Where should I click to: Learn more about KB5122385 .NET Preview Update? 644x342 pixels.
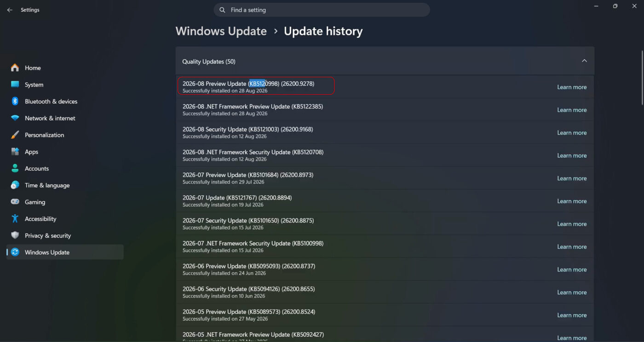pyautogui.click(x=572, y=110)
